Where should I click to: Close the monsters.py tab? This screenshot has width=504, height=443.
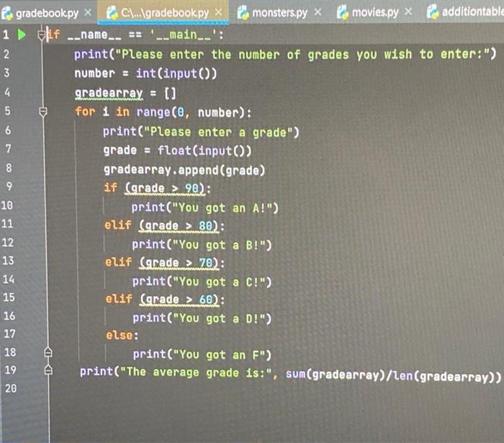(x=318, y=12)
